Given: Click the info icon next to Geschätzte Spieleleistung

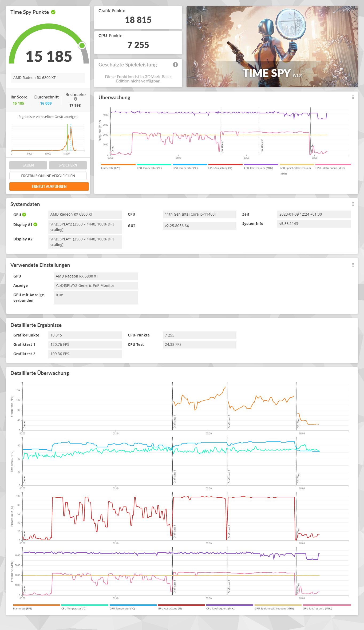Looking at the screenshot, I should (175, 65).
